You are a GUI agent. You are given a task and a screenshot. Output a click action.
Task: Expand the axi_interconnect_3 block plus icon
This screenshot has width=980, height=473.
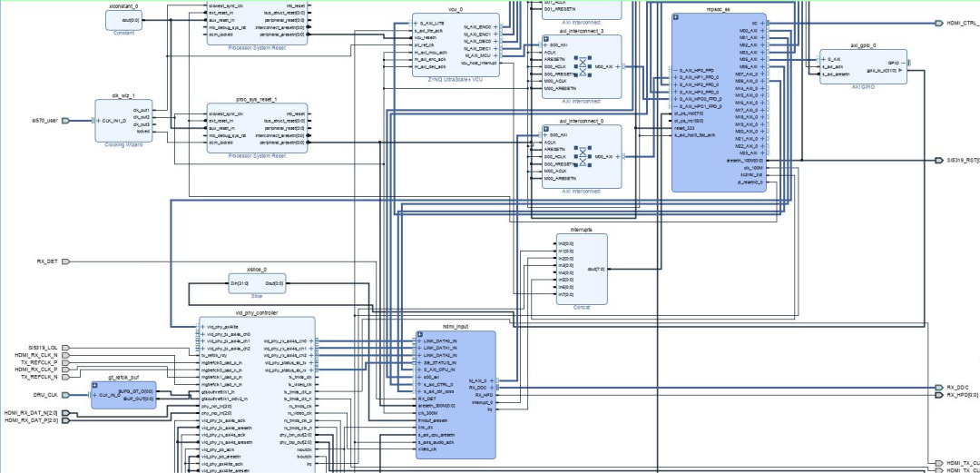545,39
